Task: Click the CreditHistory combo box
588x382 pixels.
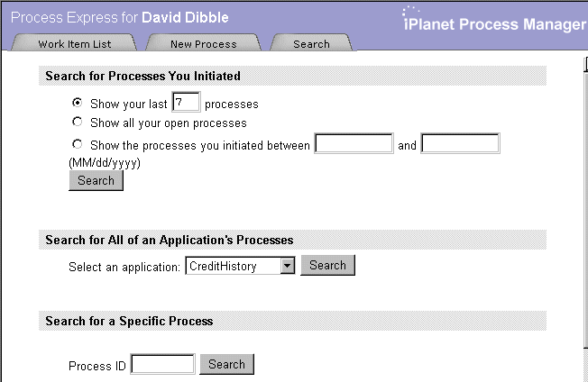Action: point(240,266)
